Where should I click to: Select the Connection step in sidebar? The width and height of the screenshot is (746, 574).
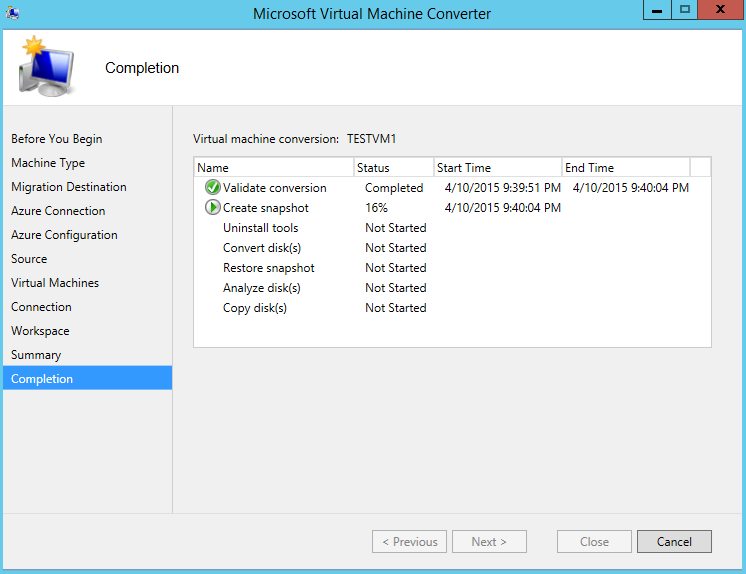tap(41, 307)
